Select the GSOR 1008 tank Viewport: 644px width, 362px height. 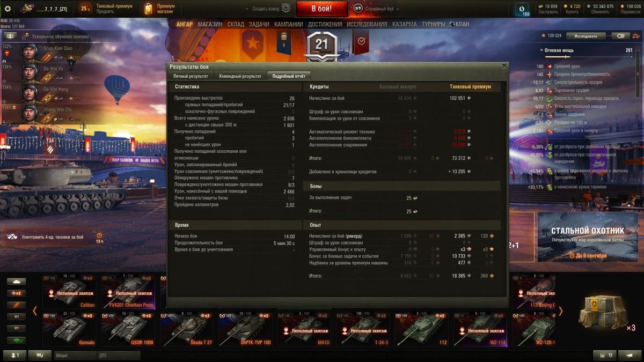[128, 329]
